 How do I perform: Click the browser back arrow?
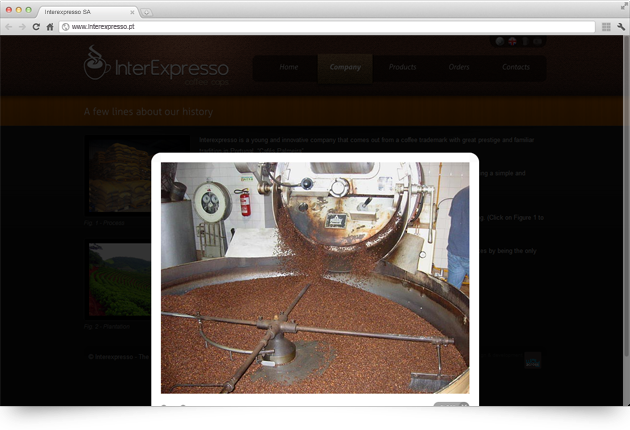(x=8, y=27)
